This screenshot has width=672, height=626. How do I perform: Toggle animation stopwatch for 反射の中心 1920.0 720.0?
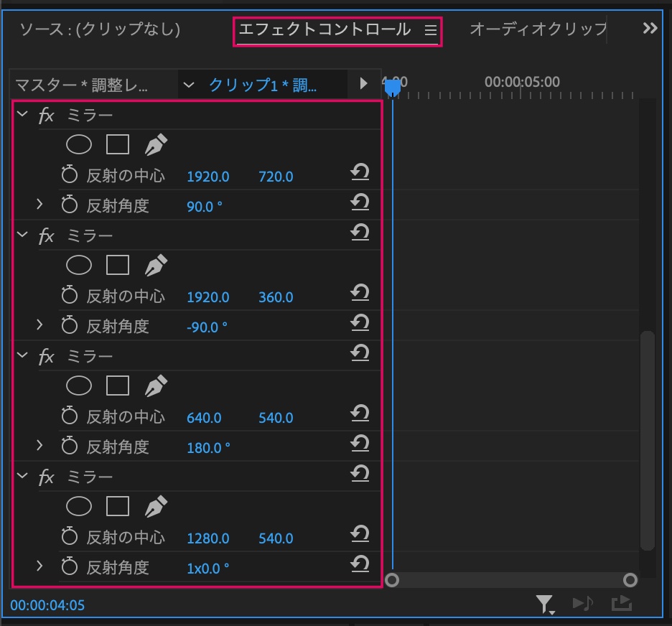[x=69, y=174]
